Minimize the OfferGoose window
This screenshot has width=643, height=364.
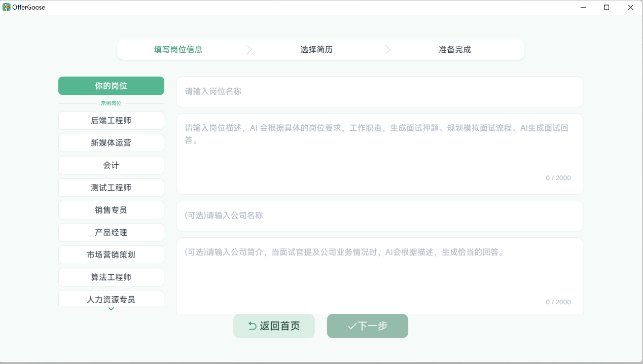(x=583, y=7)
